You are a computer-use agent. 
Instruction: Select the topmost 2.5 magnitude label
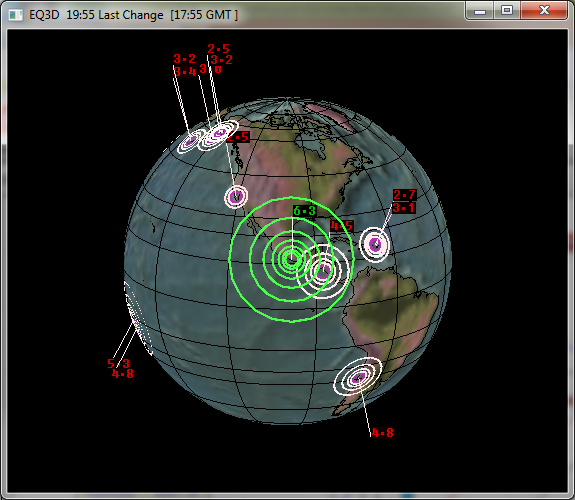tap(219, 48)
